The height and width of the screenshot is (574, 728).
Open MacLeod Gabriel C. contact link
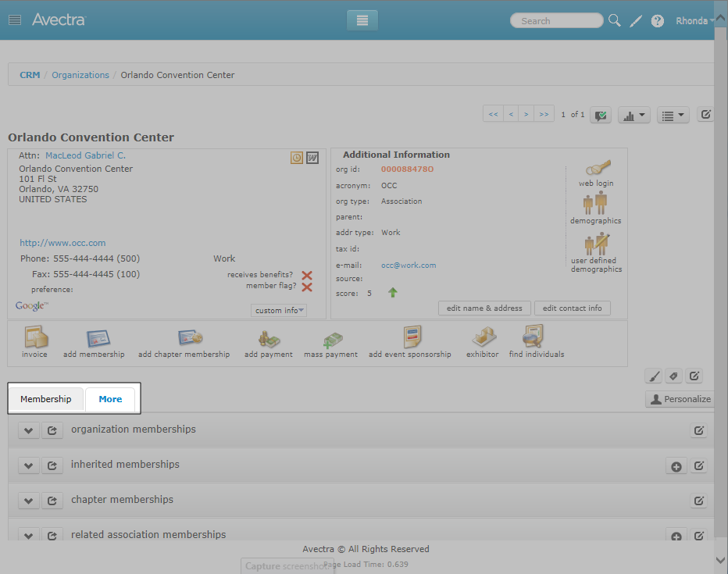click(x=85, y=155)
